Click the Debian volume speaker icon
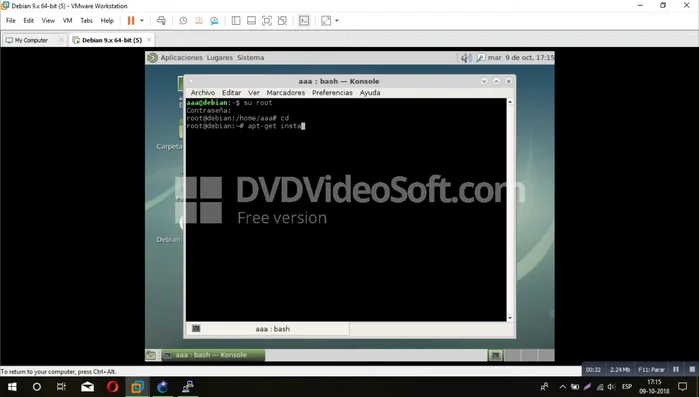699x397 pixels. 466,57
